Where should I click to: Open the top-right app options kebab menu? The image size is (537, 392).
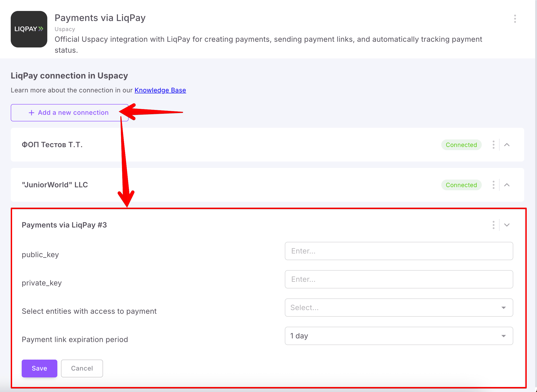515,19
